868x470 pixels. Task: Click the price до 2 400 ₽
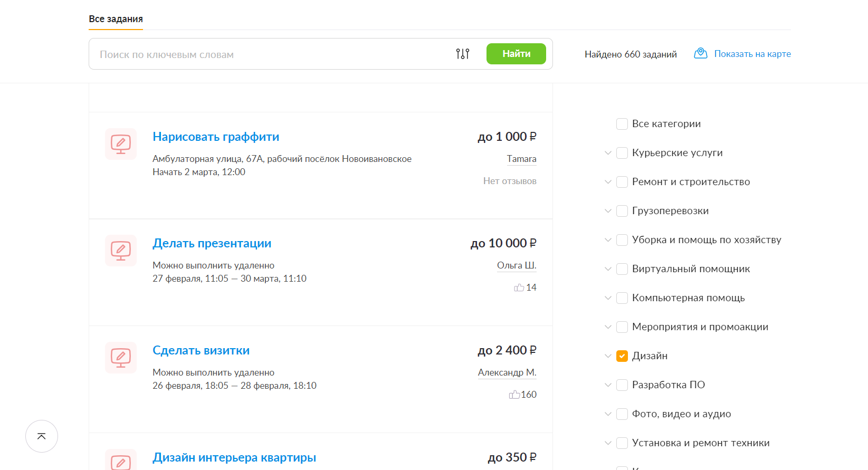point(507,350)
